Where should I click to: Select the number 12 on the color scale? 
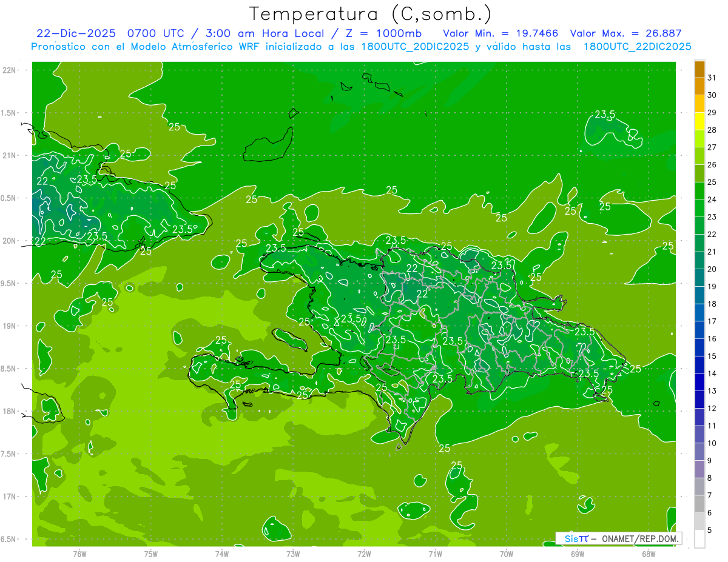(x=712, y=409)
